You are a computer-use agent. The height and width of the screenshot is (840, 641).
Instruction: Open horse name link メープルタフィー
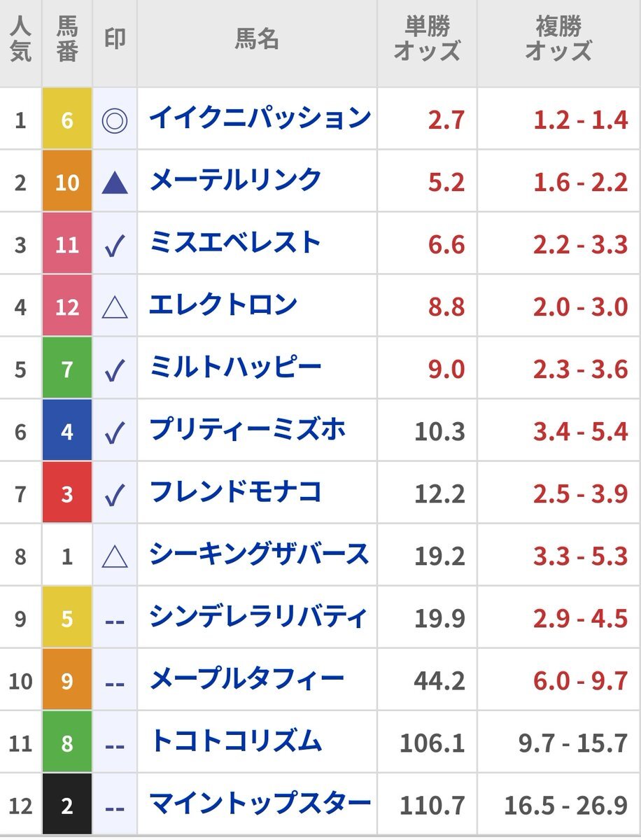point(247,678)
